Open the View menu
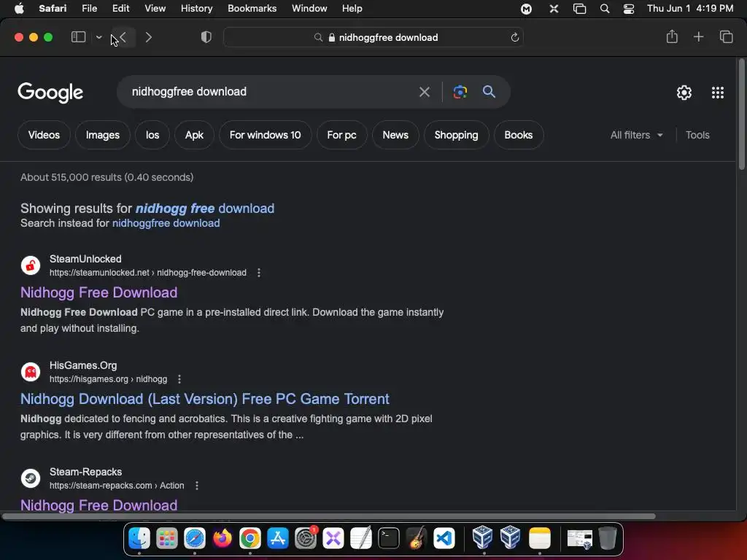747x560 pixels. (155, 9)
